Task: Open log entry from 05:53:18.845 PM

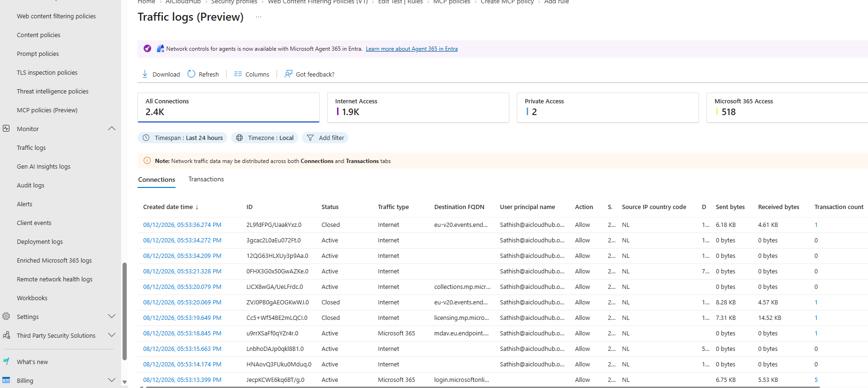Action: tap(182, 334)
